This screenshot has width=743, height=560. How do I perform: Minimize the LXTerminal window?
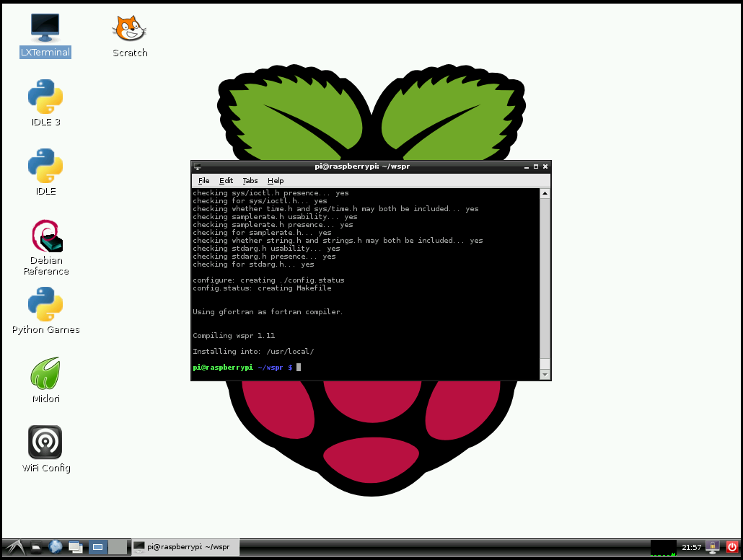click(x=527, y=166)
